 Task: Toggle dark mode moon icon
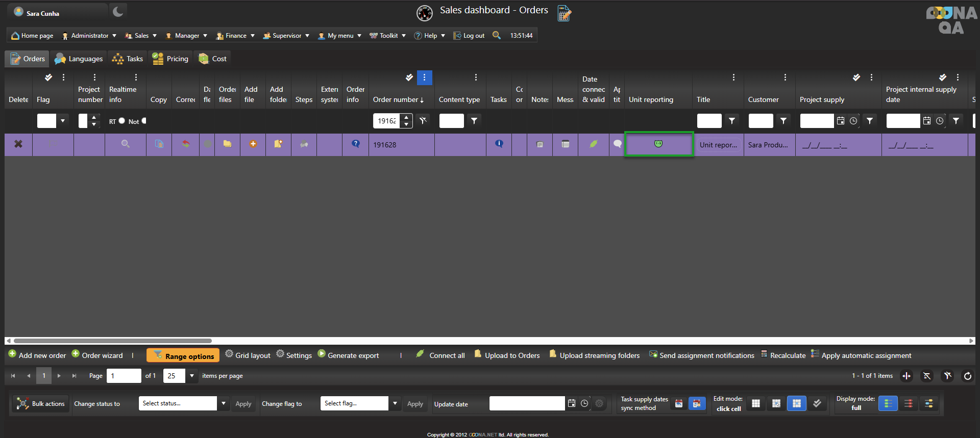point(118,11)
